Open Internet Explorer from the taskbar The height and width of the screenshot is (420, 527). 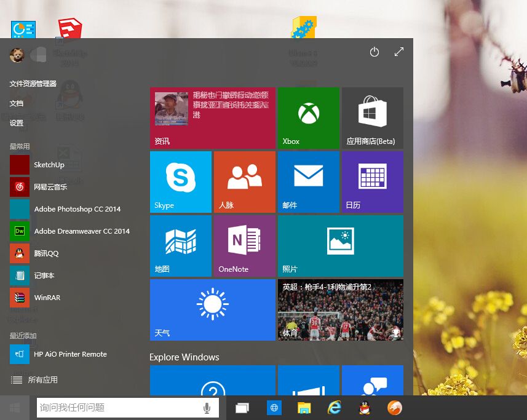335,408
